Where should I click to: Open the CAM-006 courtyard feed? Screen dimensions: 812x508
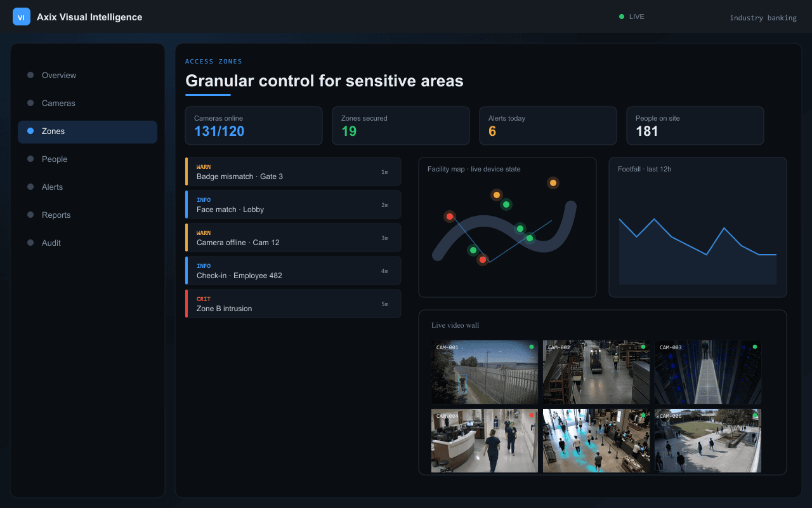(x=708, y=441)
